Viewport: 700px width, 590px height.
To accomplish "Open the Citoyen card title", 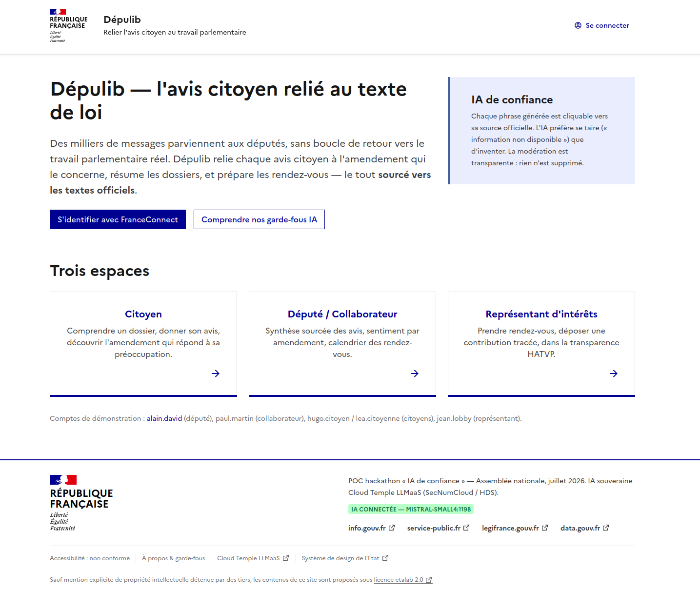I will tap(143, 314).
